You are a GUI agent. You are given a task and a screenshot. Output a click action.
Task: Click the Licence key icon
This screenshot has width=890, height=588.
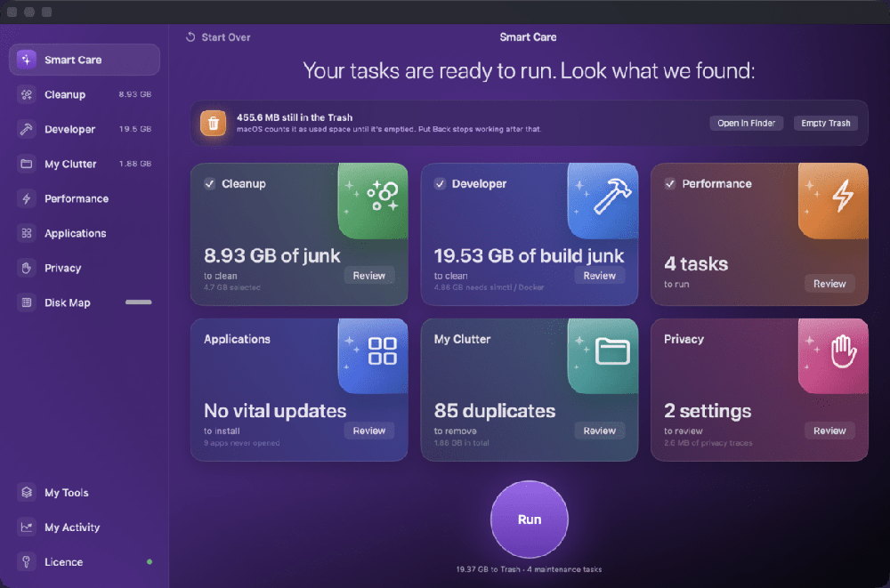coord(26,562)
